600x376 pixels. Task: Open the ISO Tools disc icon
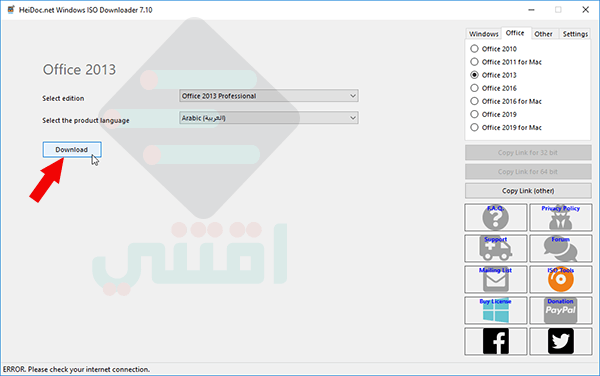[561, 279]
